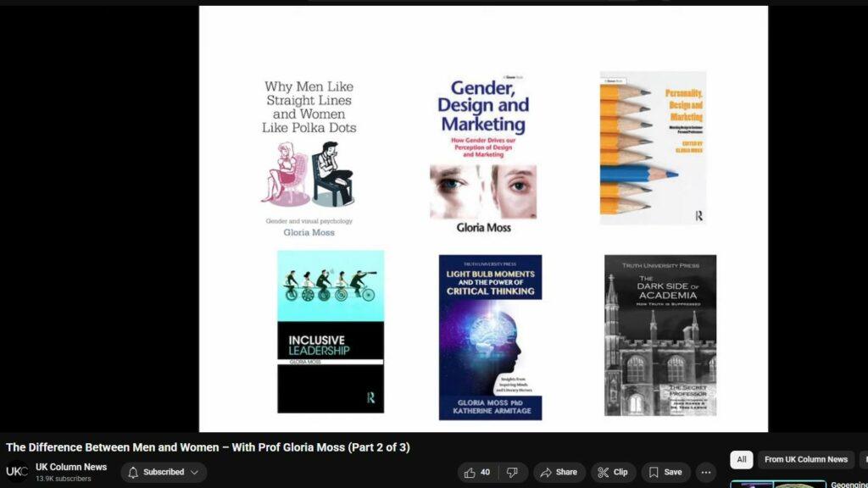Click Gender, Design and Marketing book cover
The height and width of the screenshot is (488, 868).
(483, 154)
